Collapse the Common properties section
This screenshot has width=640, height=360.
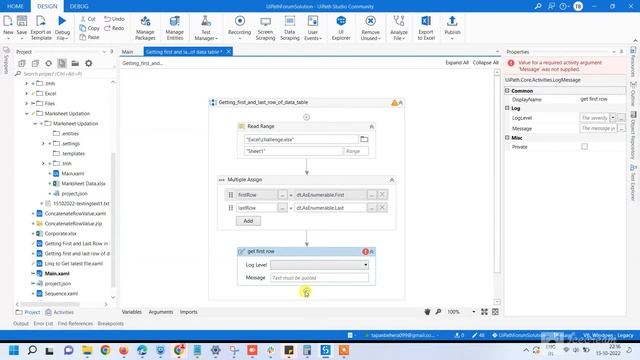tap(507, 91)
